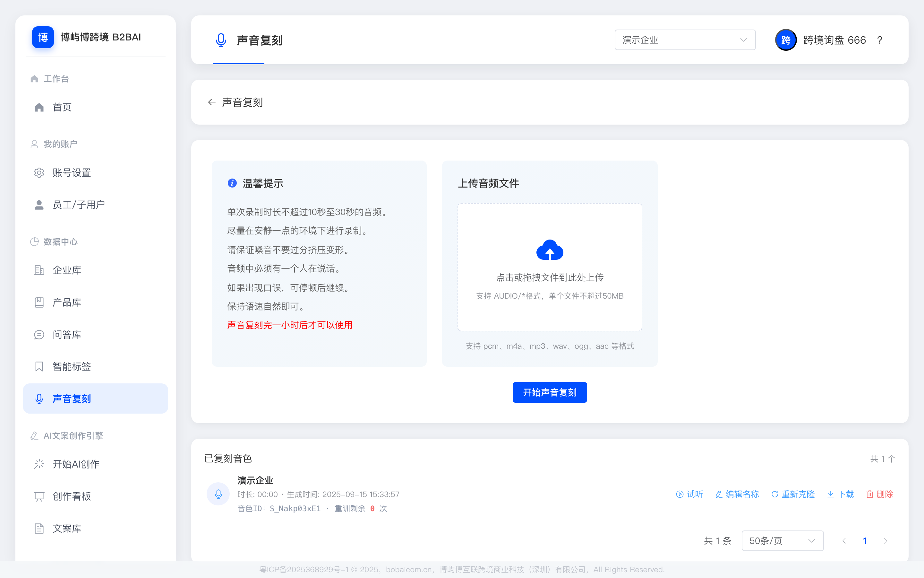This screenshot has height=578, width=924.
Task: Click 粤ICP备2025368929号-1 footer text
Action: 304,570
